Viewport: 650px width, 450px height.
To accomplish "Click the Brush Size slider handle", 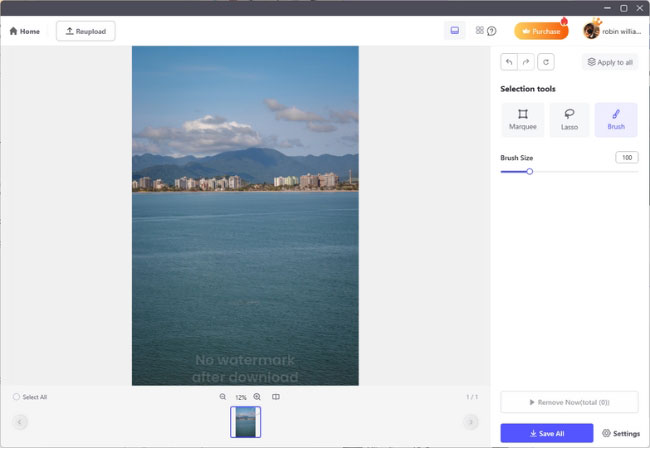I will tap(529, 171).
